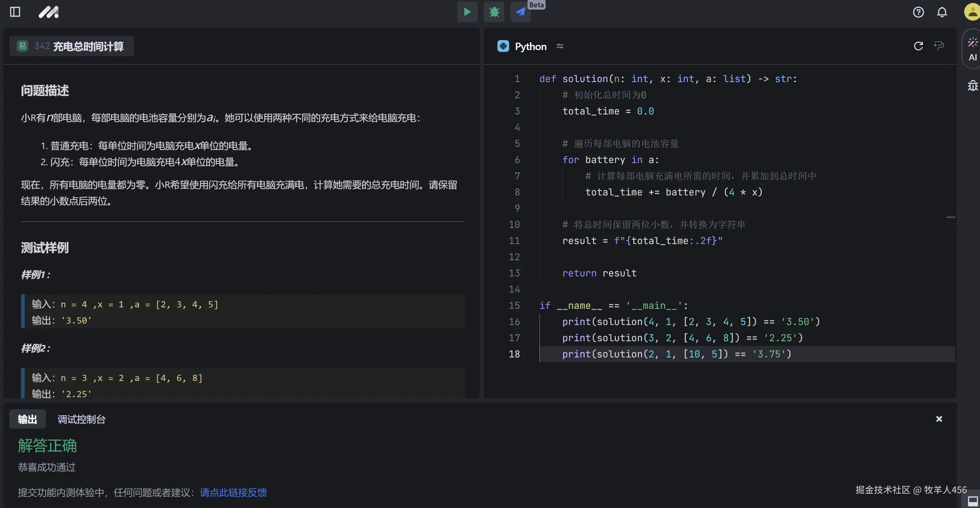This screenshot has width=980, height=508.
Task: Open the AI assistant side panel
Action: click(x=972, y=49)
